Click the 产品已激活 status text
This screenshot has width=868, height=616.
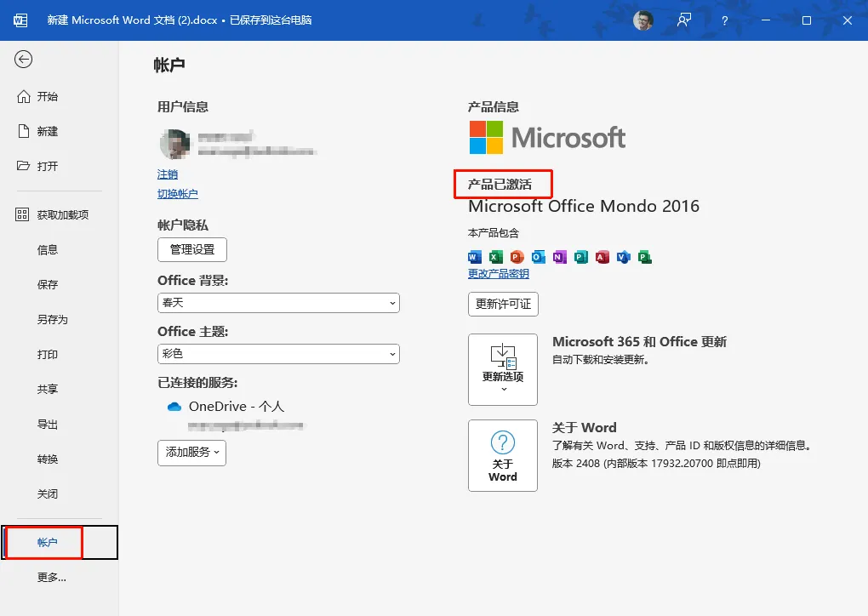pyautogui.click(x=500, y=185)
